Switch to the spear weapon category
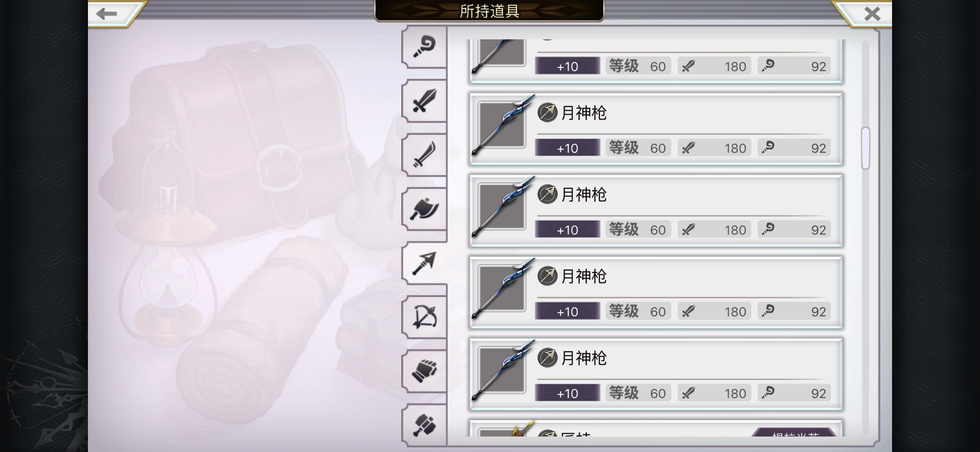Screen dimensions: 980x452 424,263
